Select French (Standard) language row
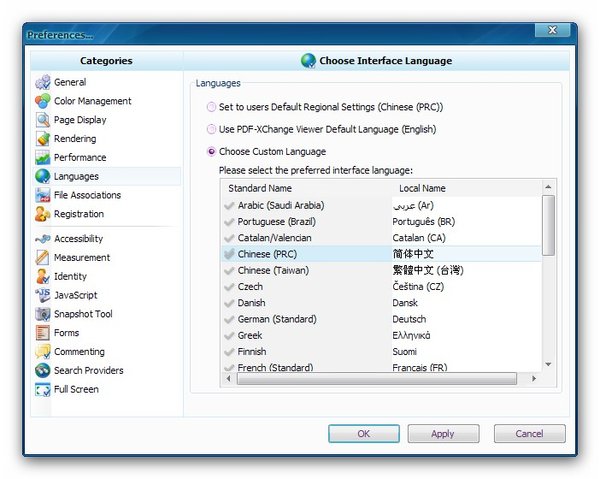 click(x=381, y=367)
